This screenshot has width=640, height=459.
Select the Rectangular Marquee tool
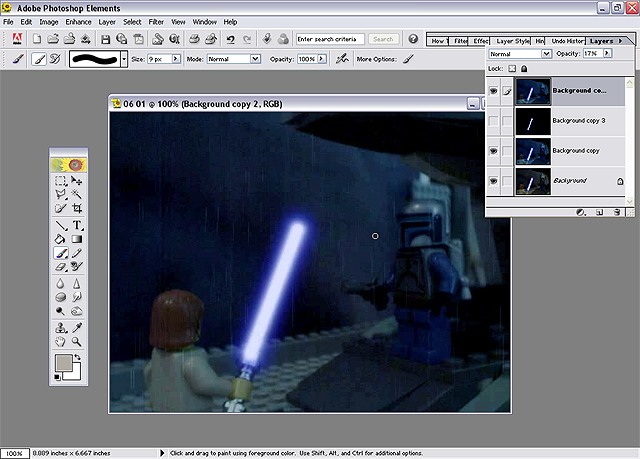(61, 181)
